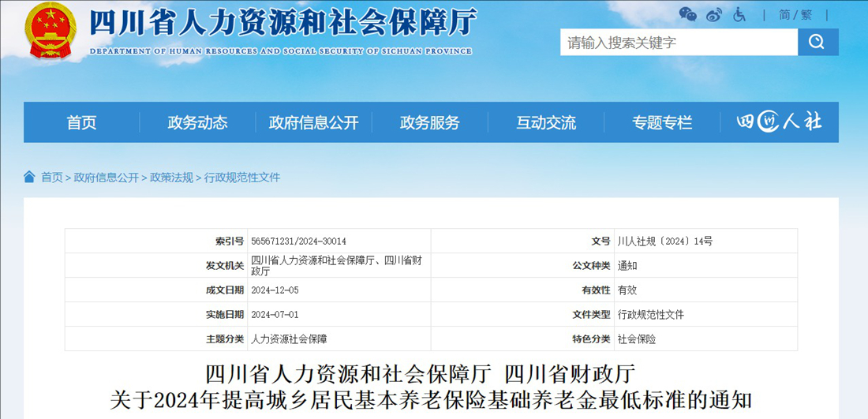Select issuing agency 四川省人力资源和社会保障厅、四川省财政厅
The image size is (868, 419).
pos(337,266)
